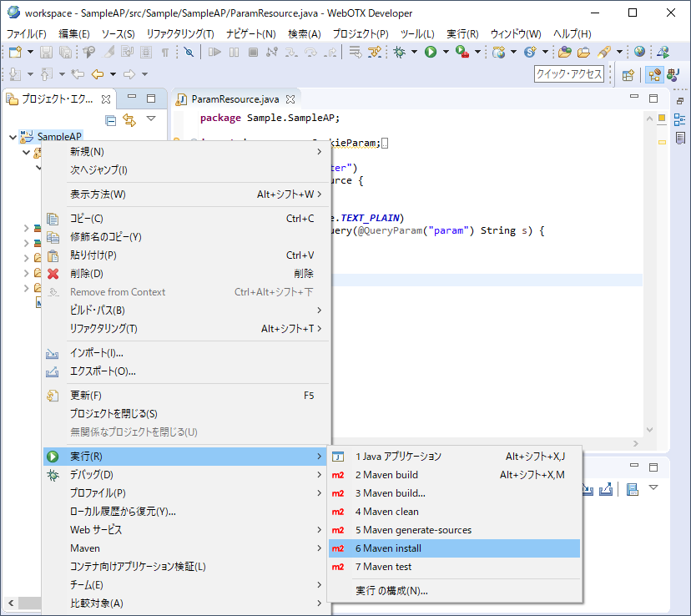Click the back navigation yellow arrow
The height and width of the screenshot is (616, 691).
pos(98,74)
